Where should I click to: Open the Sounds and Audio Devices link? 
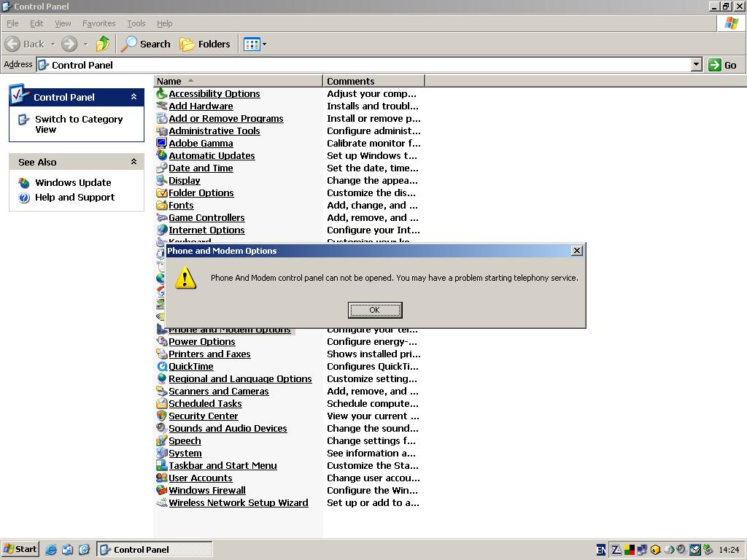point(228,428)
